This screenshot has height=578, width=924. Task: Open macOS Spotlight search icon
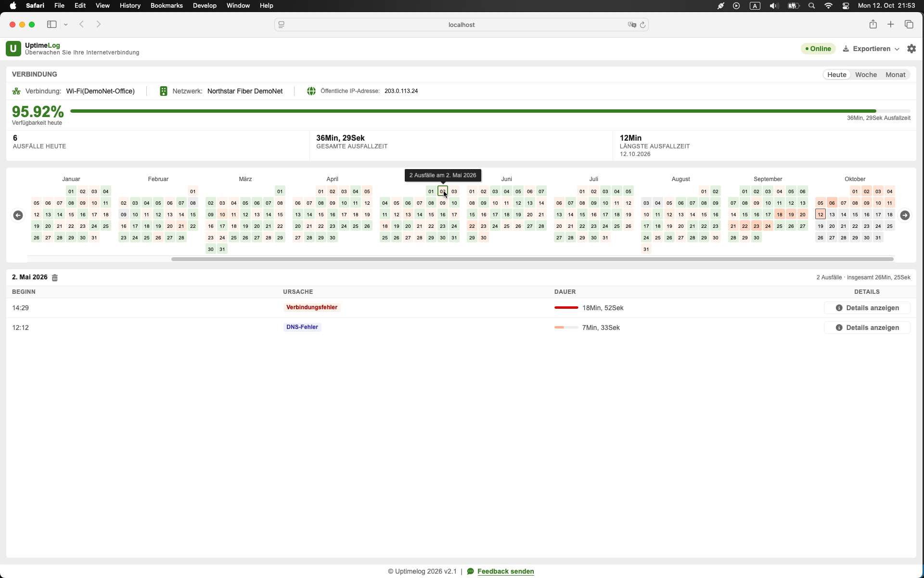point(811,6)
